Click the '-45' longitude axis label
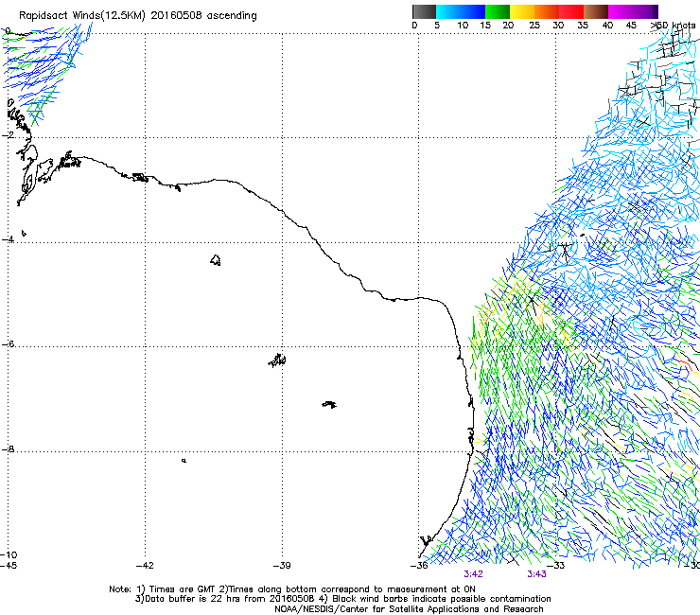Screen dimensions: 700x615 [x=9, y=566]
